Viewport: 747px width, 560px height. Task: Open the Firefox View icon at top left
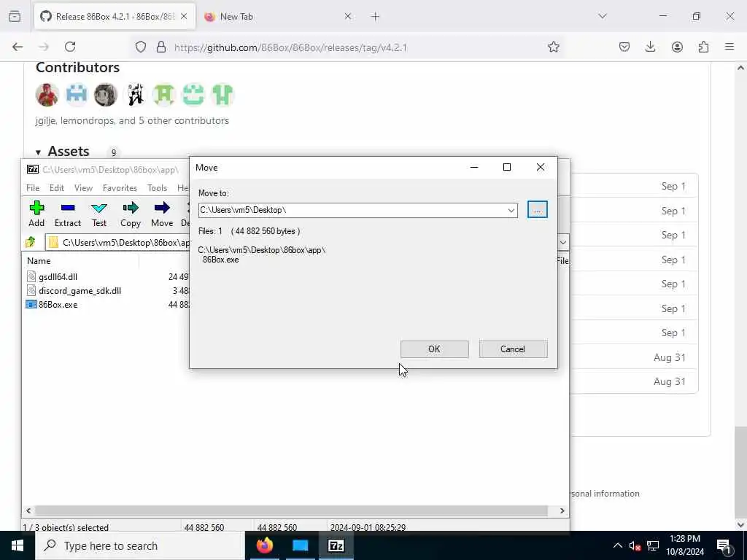pos(15,17)
